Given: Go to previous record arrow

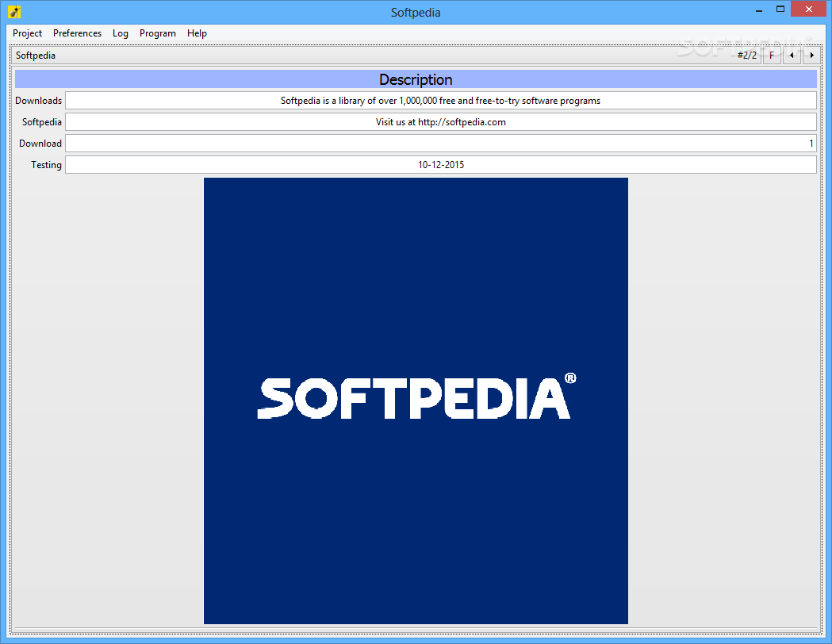Looking at the screenshot, I should tap(792, 56).
